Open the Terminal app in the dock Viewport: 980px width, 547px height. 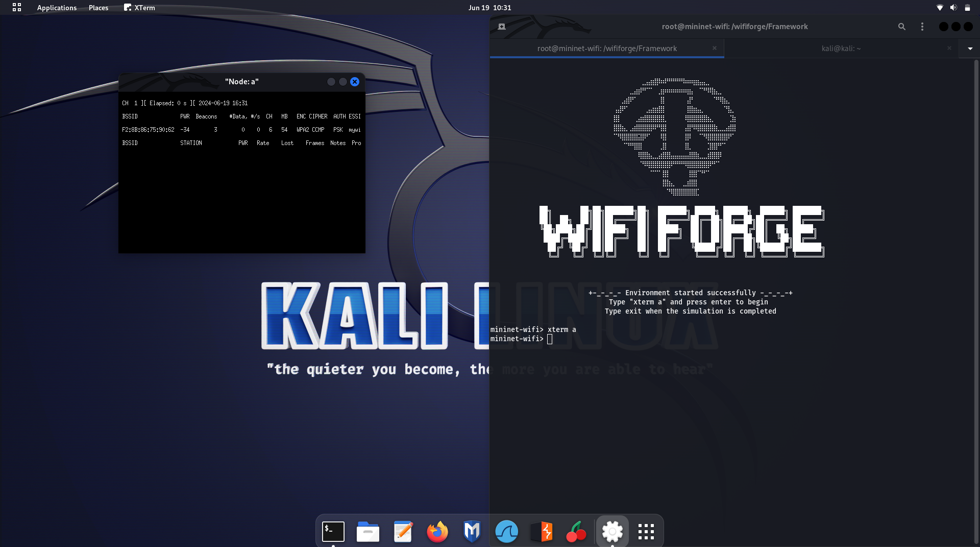(333, 532)
